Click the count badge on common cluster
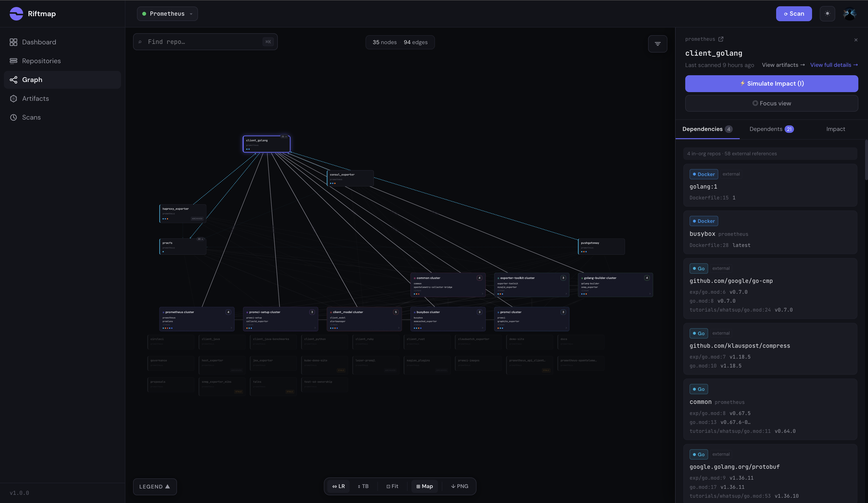 pyautogui.click(x=480, y=278)
